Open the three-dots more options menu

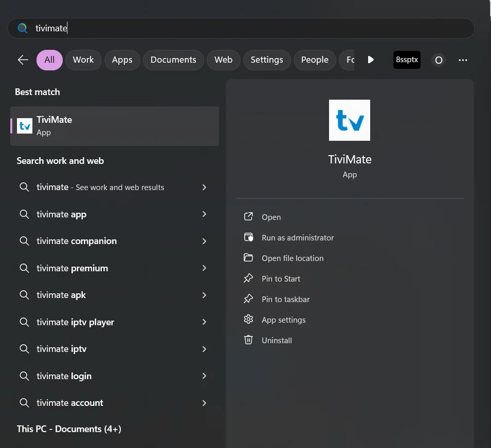(x=463, y=60)
